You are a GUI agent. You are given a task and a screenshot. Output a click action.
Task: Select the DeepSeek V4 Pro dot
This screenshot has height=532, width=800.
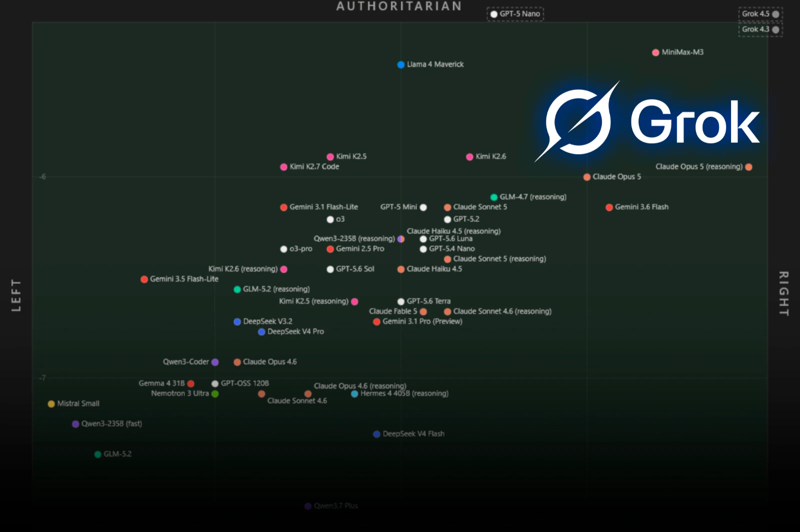click(x=261, y=332)
